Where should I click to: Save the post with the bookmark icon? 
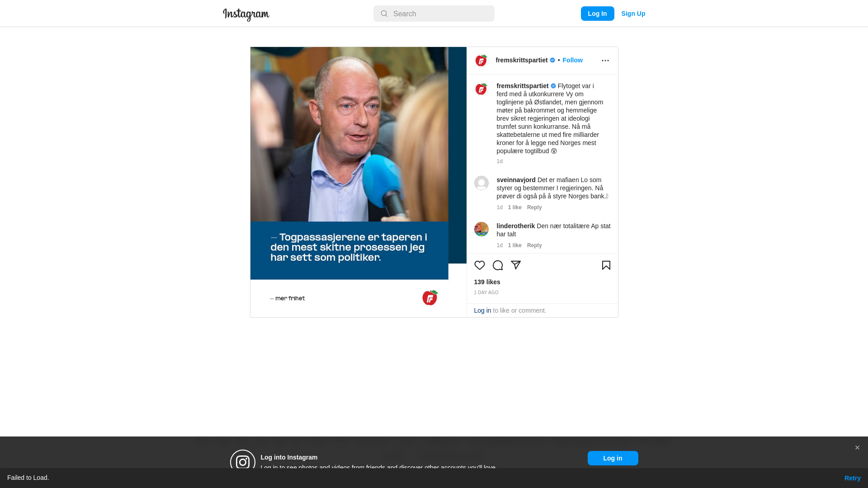(x=606, y=265)
